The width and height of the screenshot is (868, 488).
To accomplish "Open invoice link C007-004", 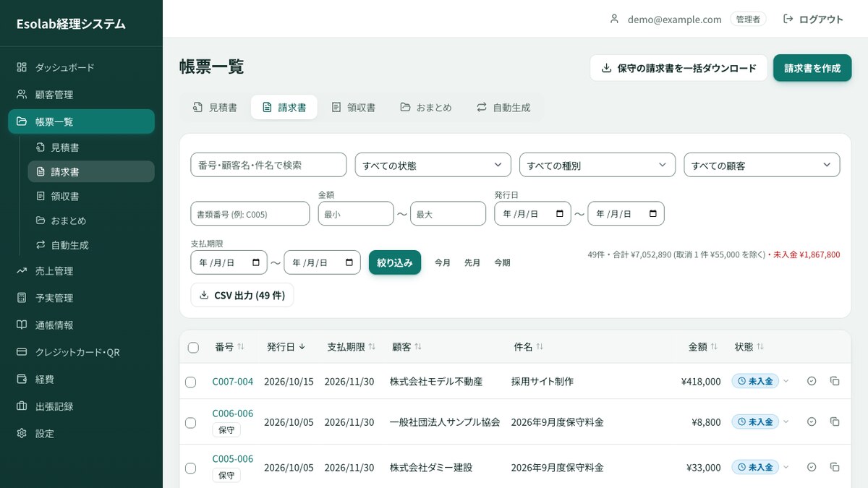I will tap(233, 381).
